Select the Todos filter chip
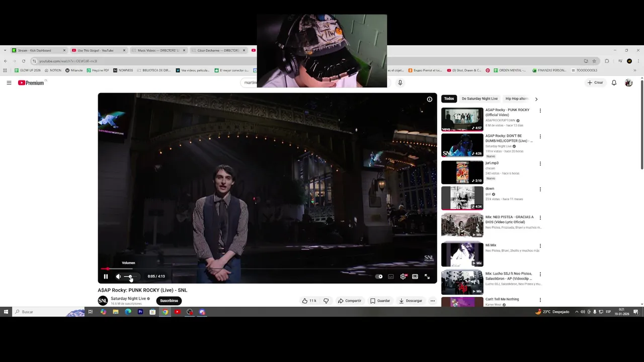Screen dimensions: 644x362 tap(449, 99)
